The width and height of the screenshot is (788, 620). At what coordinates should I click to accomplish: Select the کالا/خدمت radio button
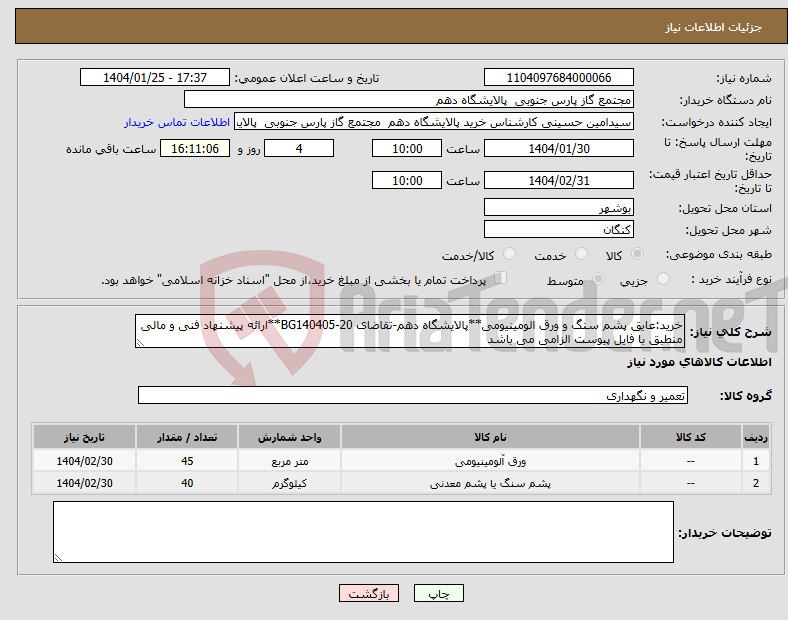(x=509, y=254)
